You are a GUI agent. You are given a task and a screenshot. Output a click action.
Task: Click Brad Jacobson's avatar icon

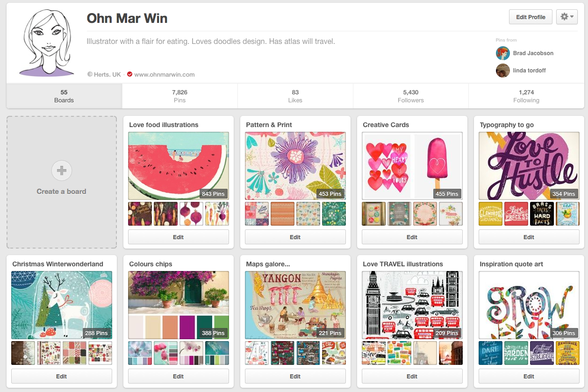(x=502, y=53)
